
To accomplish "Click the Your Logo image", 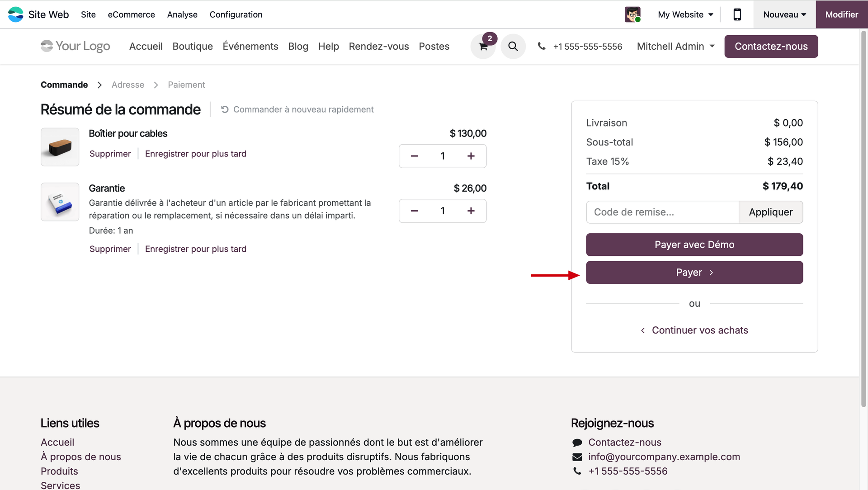I will 75,46.
